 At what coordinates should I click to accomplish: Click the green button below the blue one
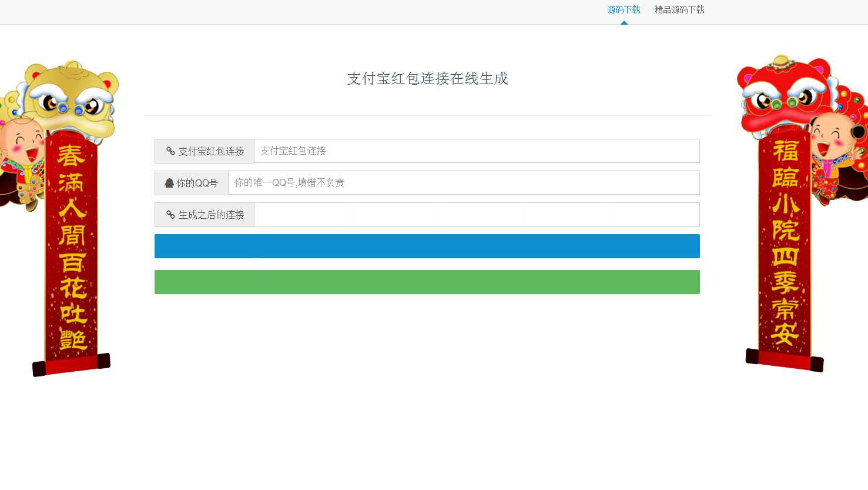tap(427, 282)
